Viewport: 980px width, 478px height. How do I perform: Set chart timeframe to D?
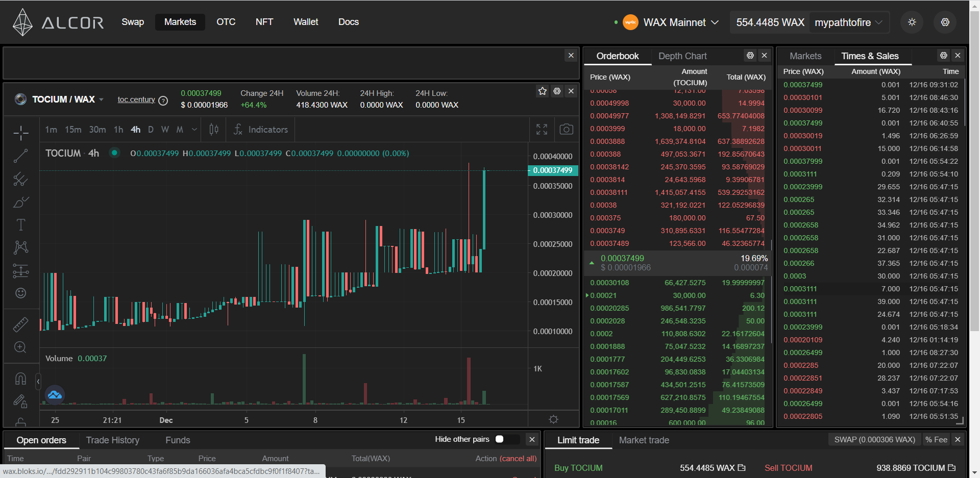pos(151,130)
